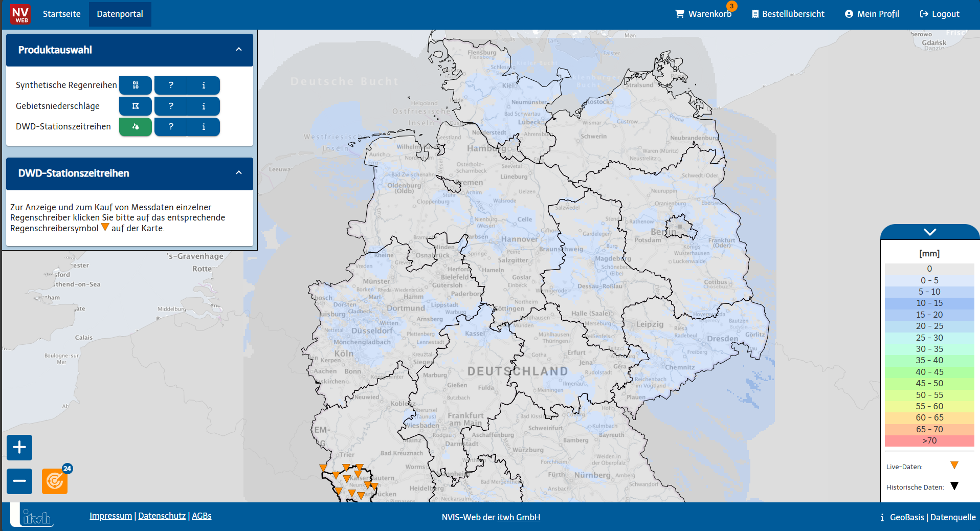Collapse the precipitation legend with its chevron
Screen dimensions: 980x531
pos(929,231)
